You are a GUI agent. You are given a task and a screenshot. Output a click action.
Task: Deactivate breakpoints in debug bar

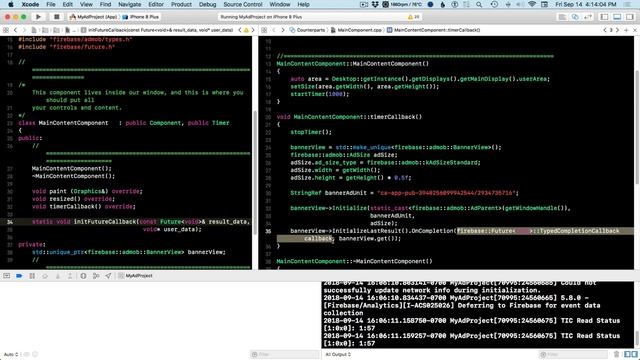[19, 276]
